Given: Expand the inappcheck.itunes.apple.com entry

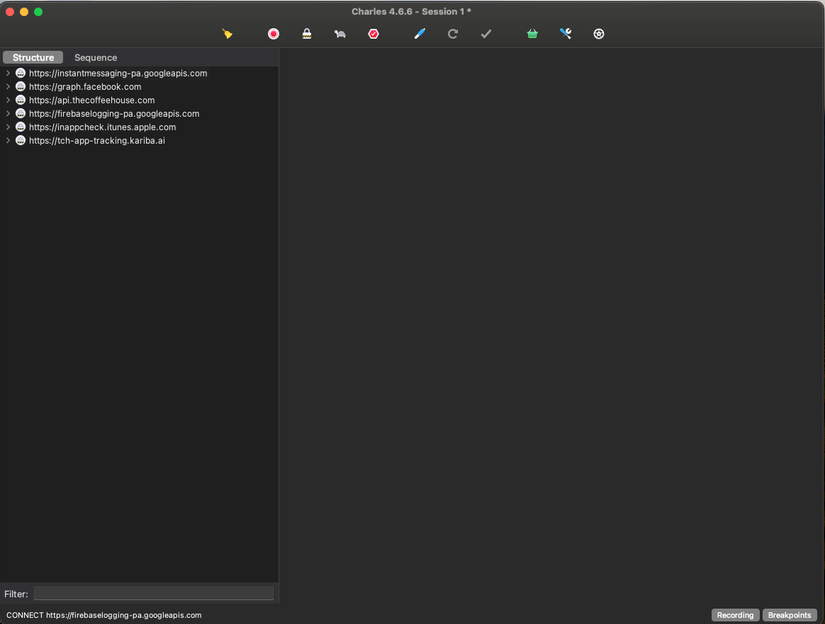Looking at the screenshot, I should [x=9, y=127].
